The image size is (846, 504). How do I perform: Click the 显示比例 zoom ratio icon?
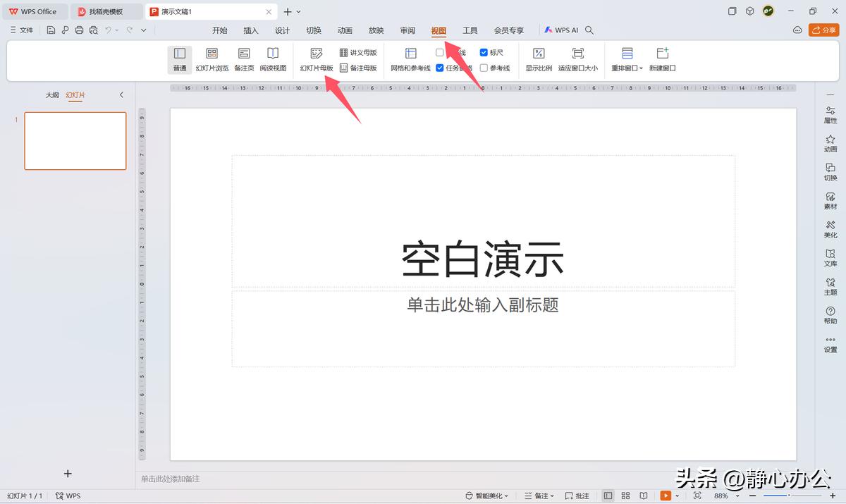(539, 59)
